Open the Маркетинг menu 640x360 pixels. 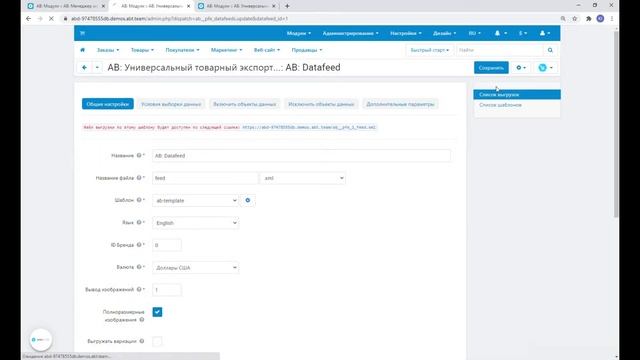point(227,50)
